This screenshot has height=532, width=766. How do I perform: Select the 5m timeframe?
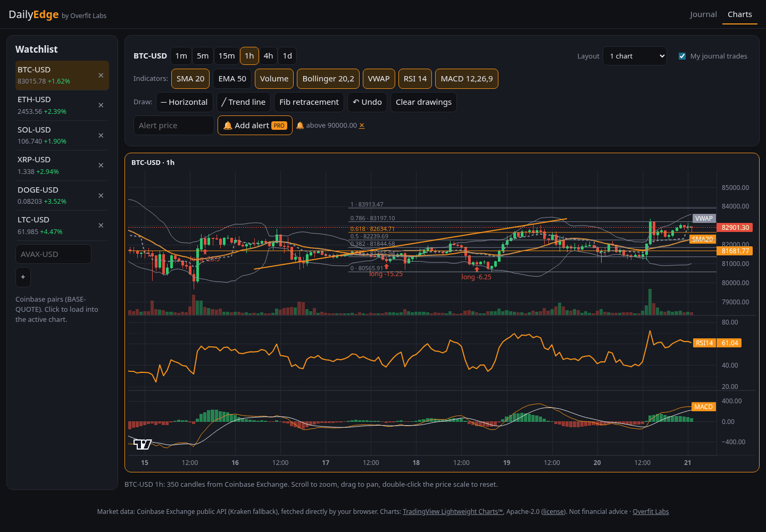tap(203, 56)
